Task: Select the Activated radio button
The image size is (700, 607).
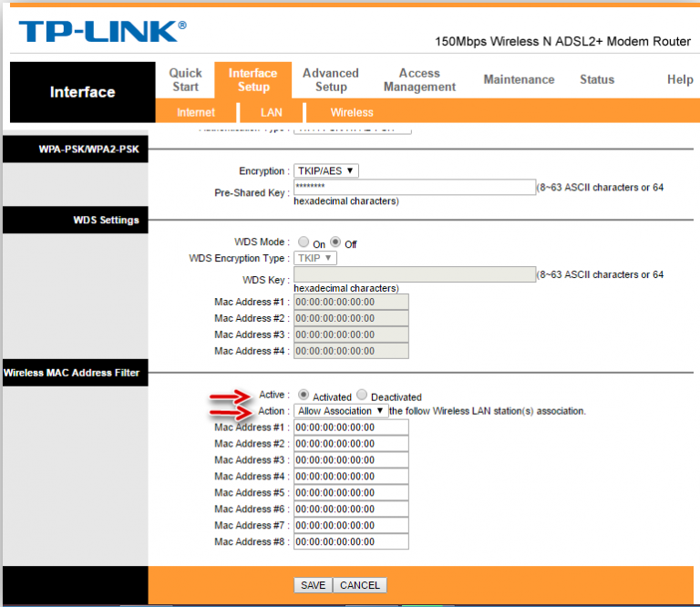Action: click(304, 395)
